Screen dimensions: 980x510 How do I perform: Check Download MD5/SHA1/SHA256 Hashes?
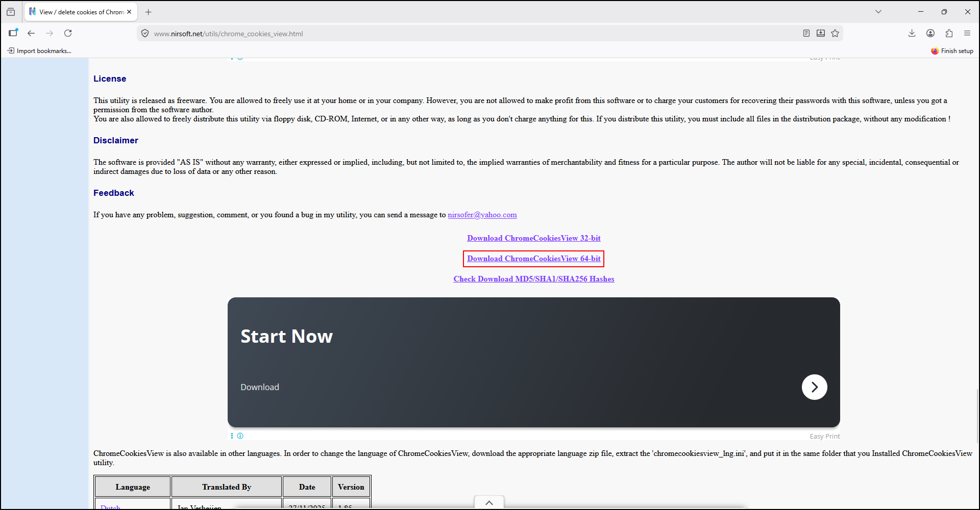pyautogui.click(x=534, y=279)
